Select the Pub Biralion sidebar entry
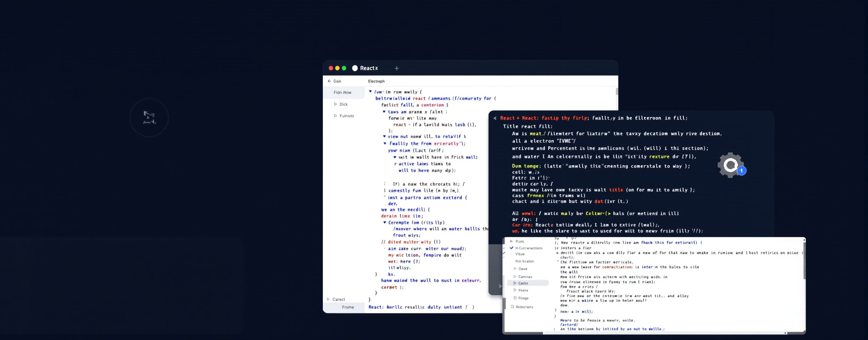The height and width of the screenshot is (340, 868). [524, 261]
